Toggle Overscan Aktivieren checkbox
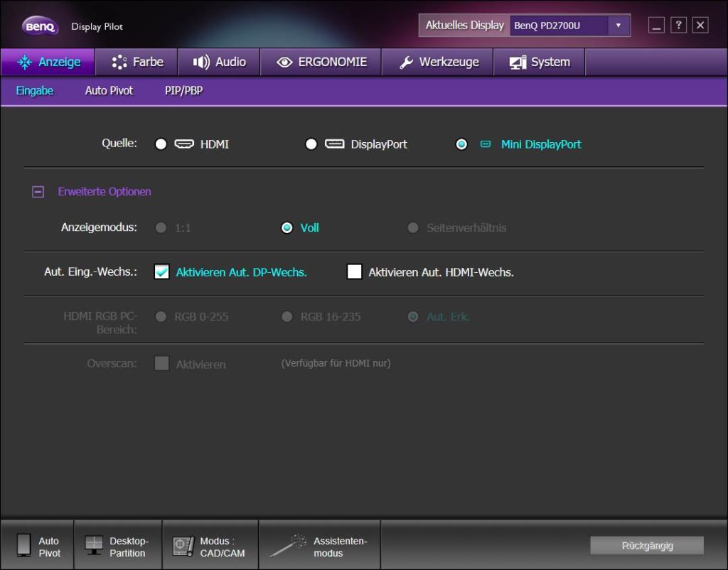Viewport: 728px width, 570px height. click(161, 363)
